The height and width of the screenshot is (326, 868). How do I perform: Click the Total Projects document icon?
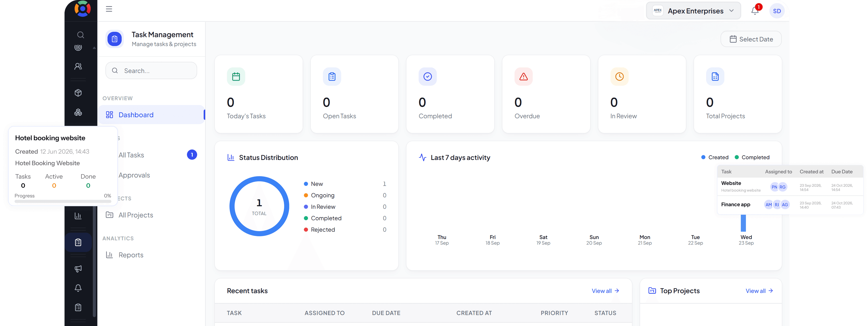pos(715,76)
